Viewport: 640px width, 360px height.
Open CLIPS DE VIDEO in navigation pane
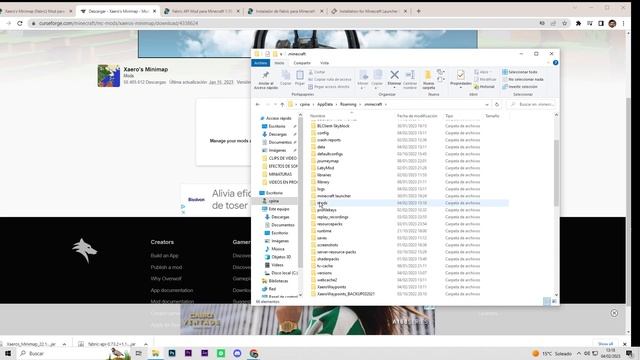(x=280, y=158)
